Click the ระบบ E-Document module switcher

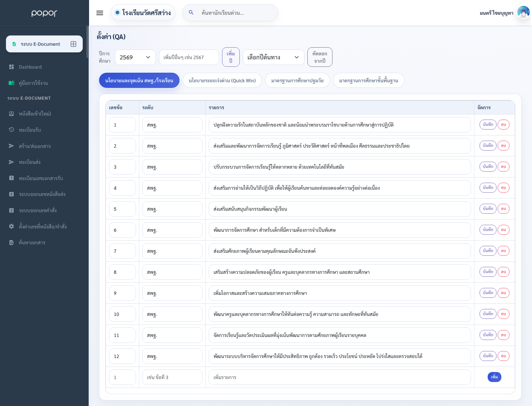point(44,44)
